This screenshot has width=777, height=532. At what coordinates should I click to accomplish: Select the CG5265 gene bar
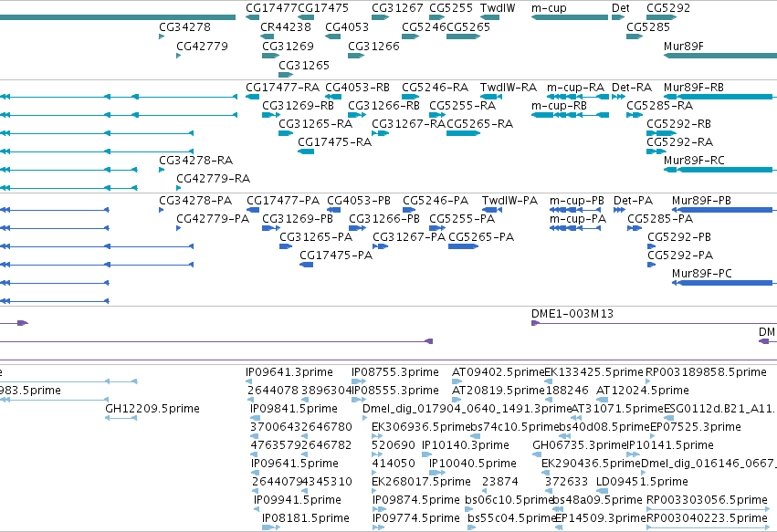point(463,37)
